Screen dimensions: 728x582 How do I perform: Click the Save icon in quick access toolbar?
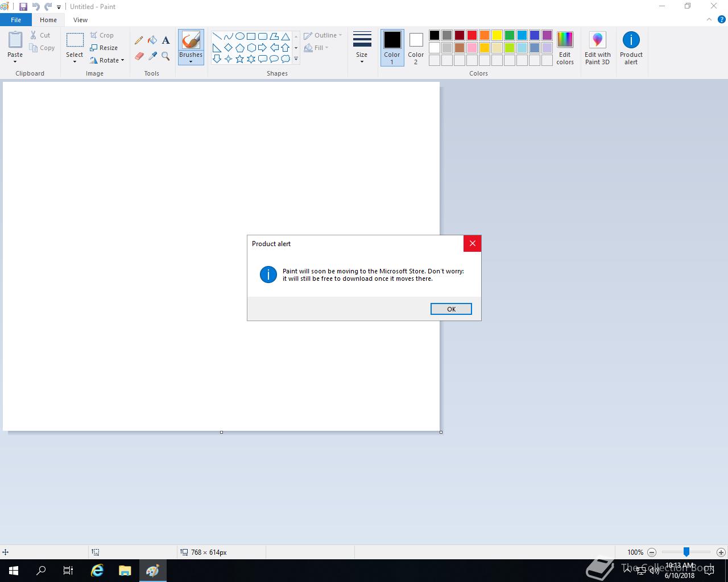[23, 7]
